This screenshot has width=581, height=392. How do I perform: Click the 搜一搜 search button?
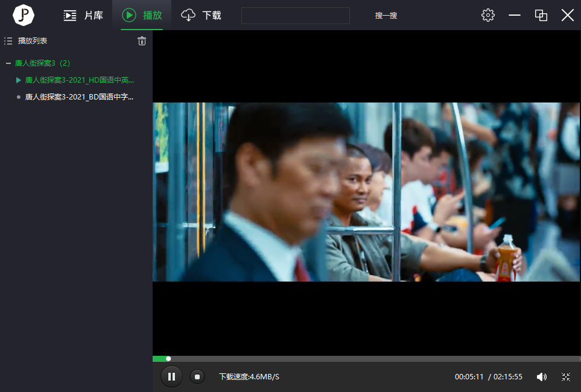(386, 16)
